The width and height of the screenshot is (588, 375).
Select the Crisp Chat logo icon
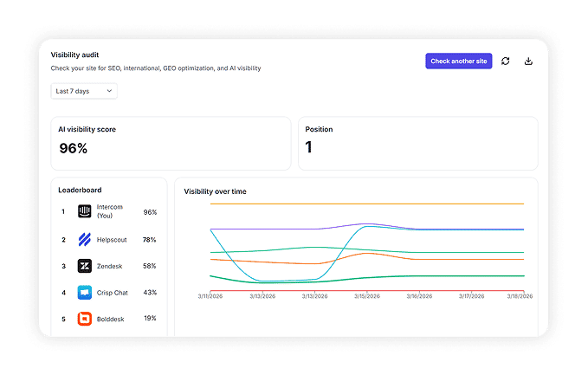coord(84,293)
